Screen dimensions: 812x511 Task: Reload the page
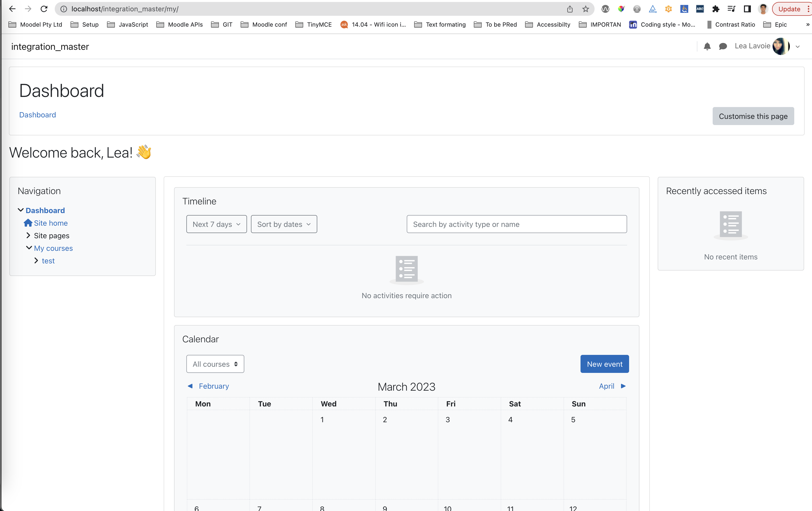[x=44, y=9]
